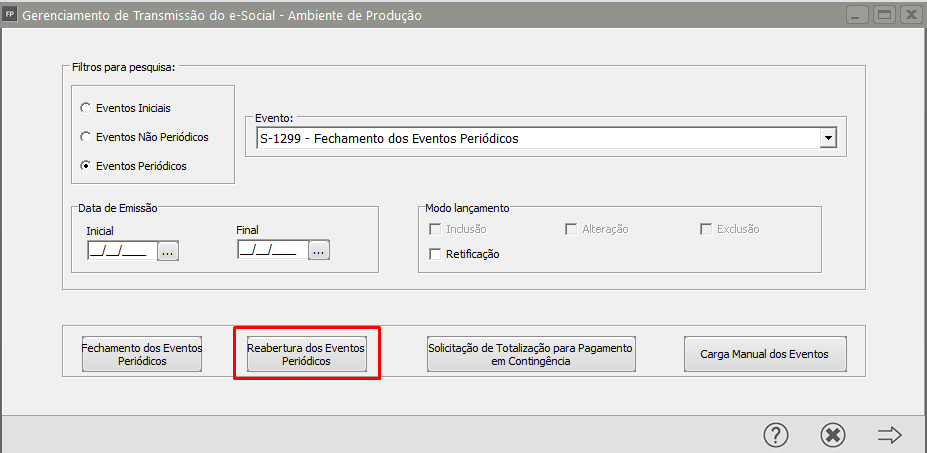Image resolution: width=927 pixels, height=453 pixels.
Task: Click the Final date input field
Action: click(x=271, y=251)
